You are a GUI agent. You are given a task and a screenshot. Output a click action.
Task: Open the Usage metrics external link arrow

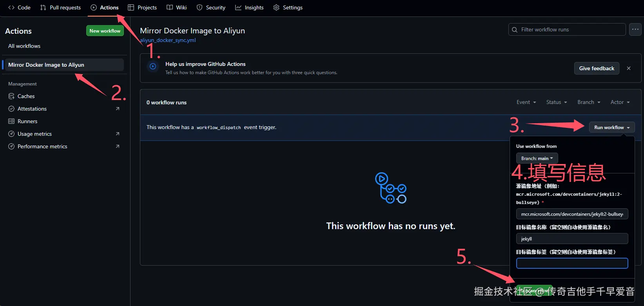[x=118, y=134]
